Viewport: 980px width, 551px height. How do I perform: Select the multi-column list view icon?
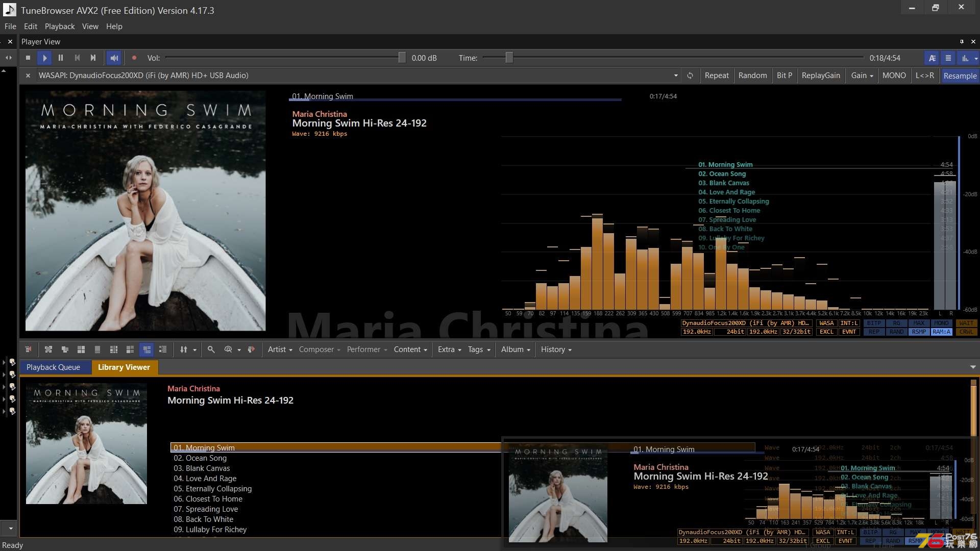tap(114, 349)
